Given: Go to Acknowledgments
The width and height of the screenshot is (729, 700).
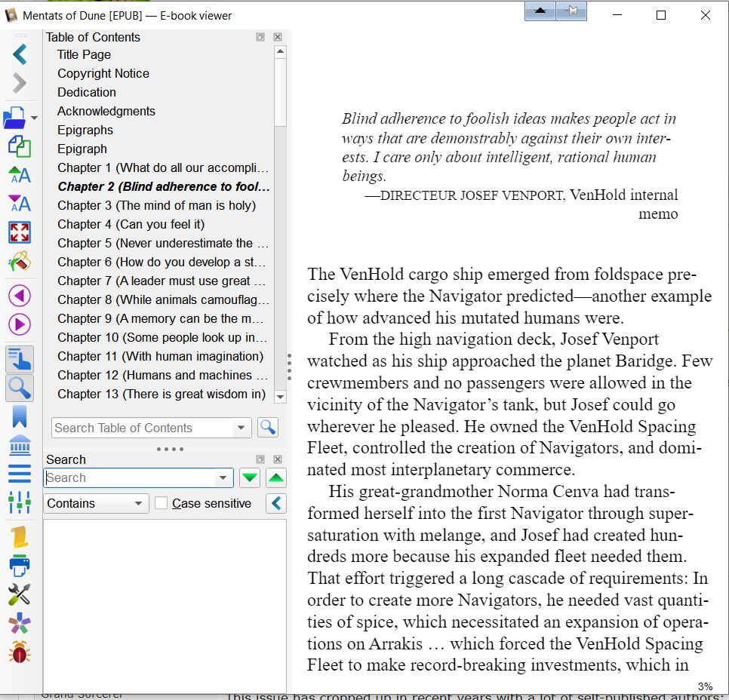Looking at the screenshot, I should click(106, 111).
